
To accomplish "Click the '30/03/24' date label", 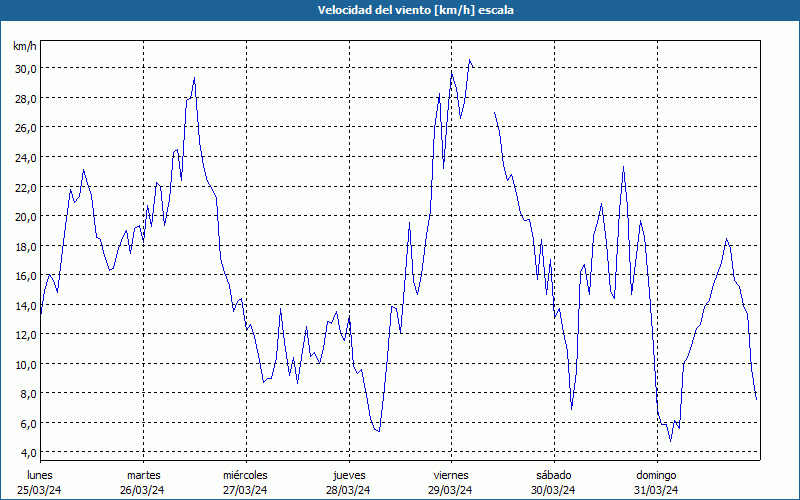I will [553, 490].
